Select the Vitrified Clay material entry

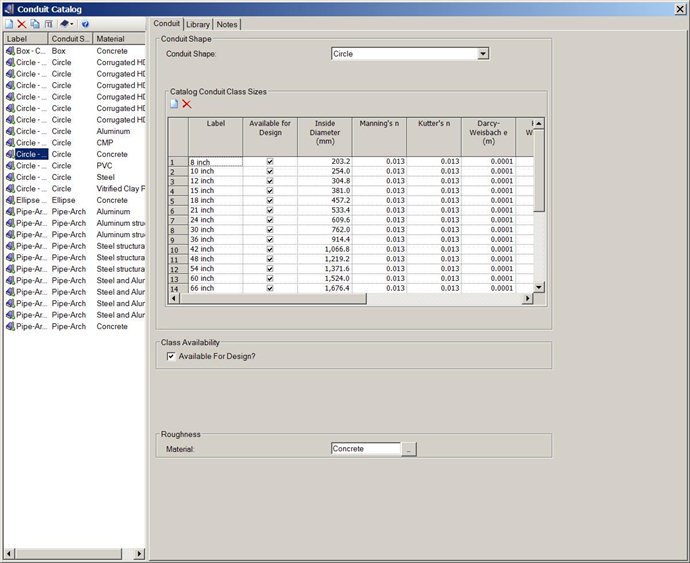120,188
